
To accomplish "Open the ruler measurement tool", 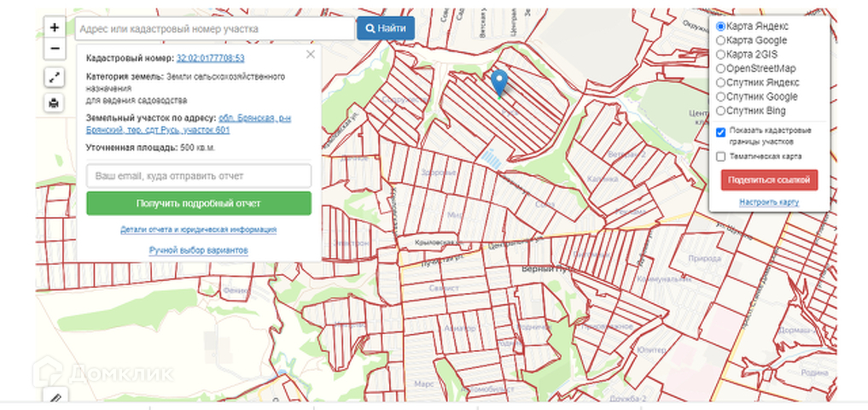I will pyautogui.click(x=55, y=396).
